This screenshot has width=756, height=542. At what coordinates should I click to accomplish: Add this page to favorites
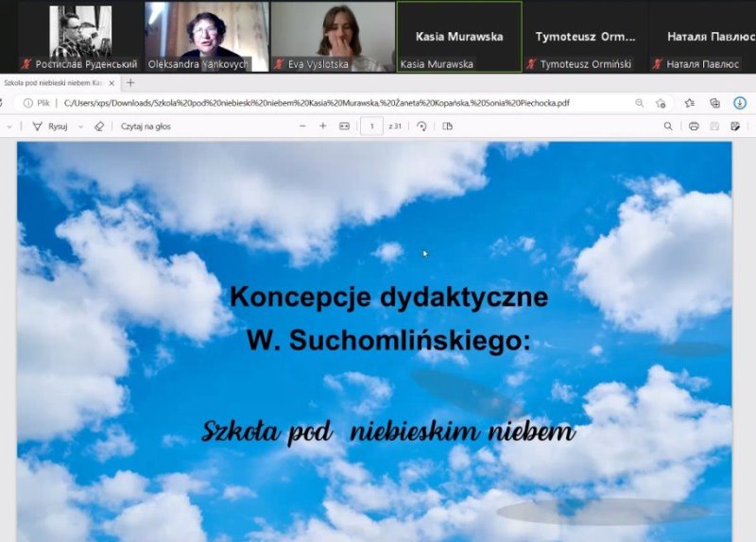(x=661, y=103)
